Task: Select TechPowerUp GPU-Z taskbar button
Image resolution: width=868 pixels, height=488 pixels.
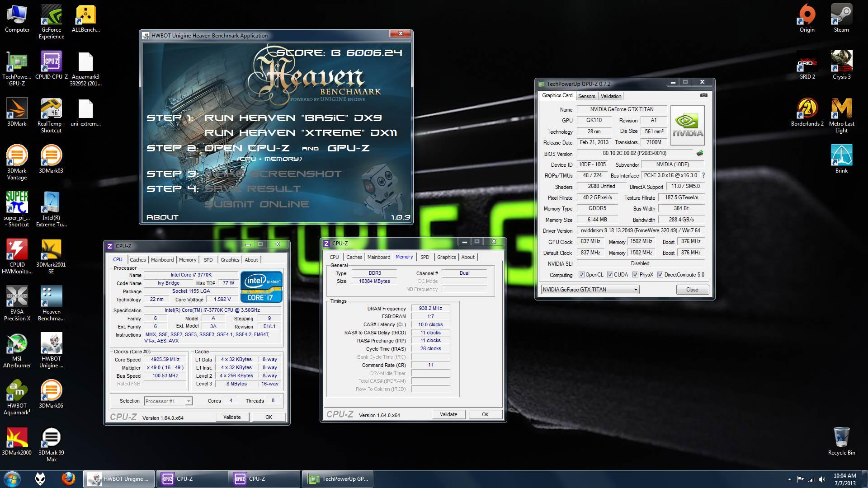Action: pos(337,479)
